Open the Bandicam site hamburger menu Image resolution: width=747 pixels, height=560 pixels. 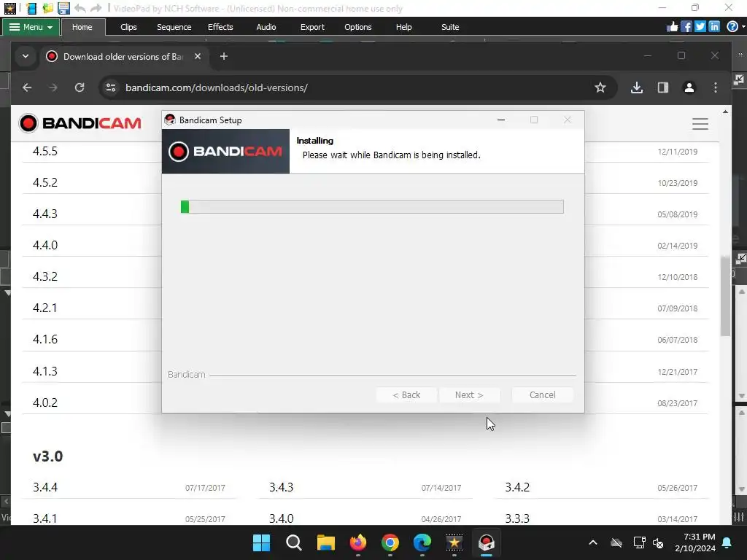(700, 124)
